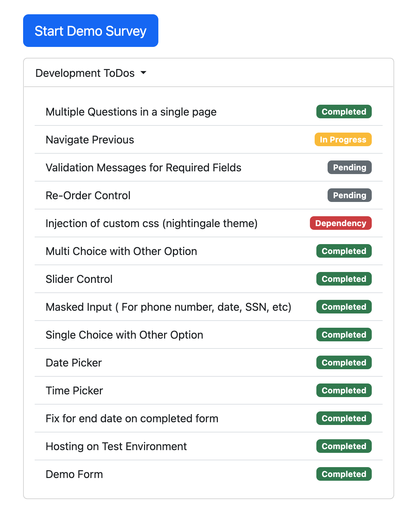Click the dropdown caret next to Development ToDos
The height and width of the screenshot is (529, 420).
click(x=144, y=73)
